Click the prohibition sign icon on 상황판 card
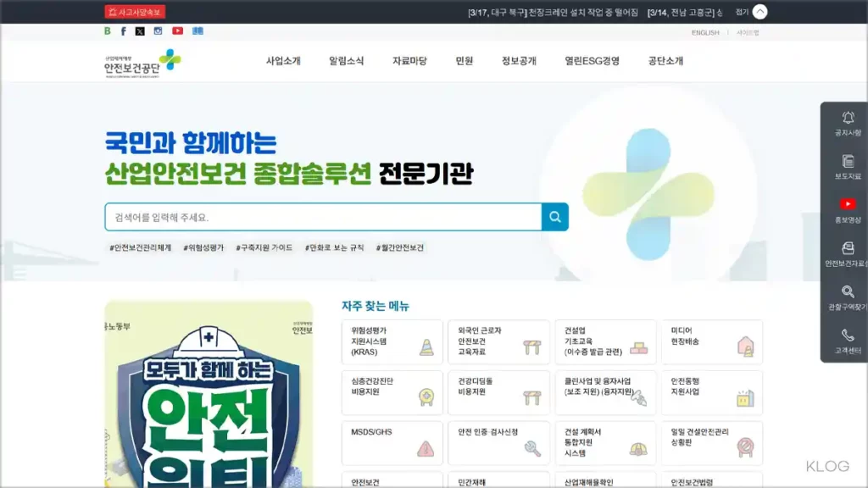 (x=746, y=447)
